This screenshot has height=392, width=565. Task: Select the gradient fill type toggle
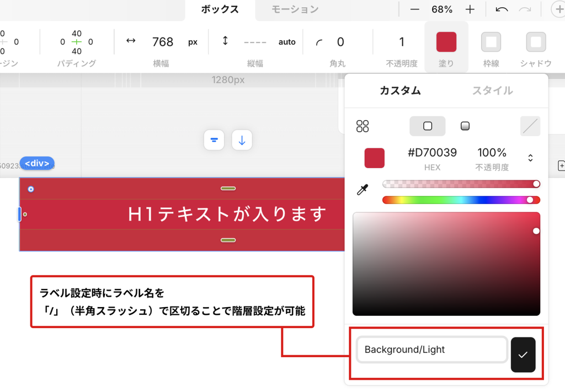tap(465, 126)
